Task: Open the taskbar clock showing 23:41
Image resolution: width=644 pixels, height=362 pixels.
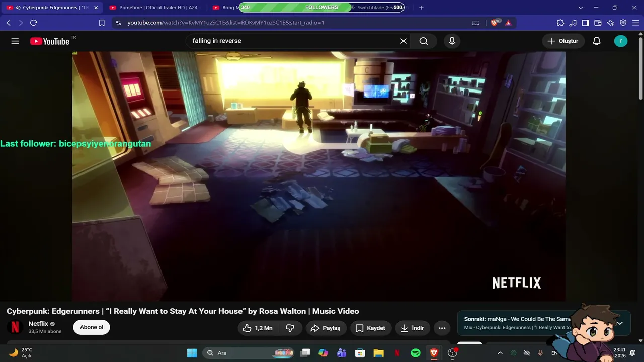Action: tap(620, 353)
